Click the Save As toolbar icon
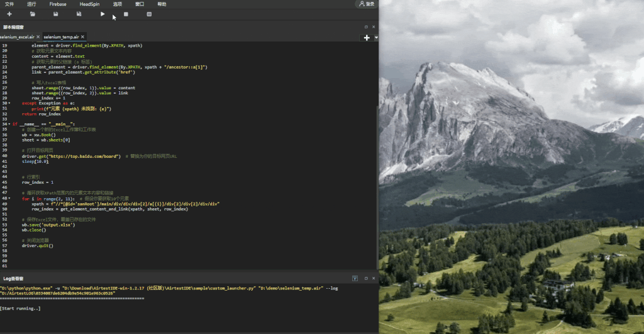644x334 pixels. [x=79, y=14]
